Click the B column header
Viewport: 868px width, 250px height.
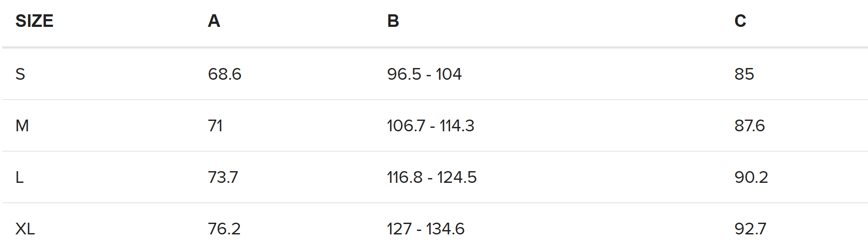click(x=393, y=21)
